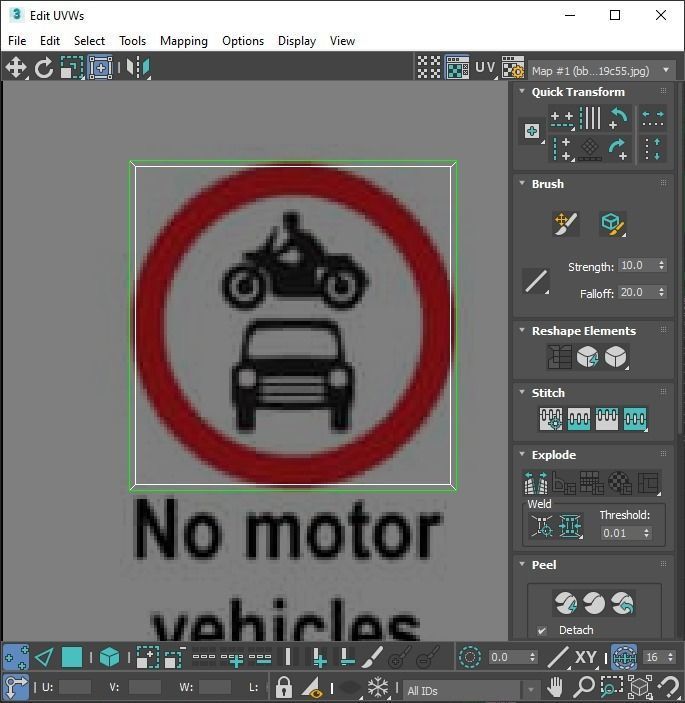Screen dimensions: 685x703
Task: Click the Strength value field
Action: [637, 265]
